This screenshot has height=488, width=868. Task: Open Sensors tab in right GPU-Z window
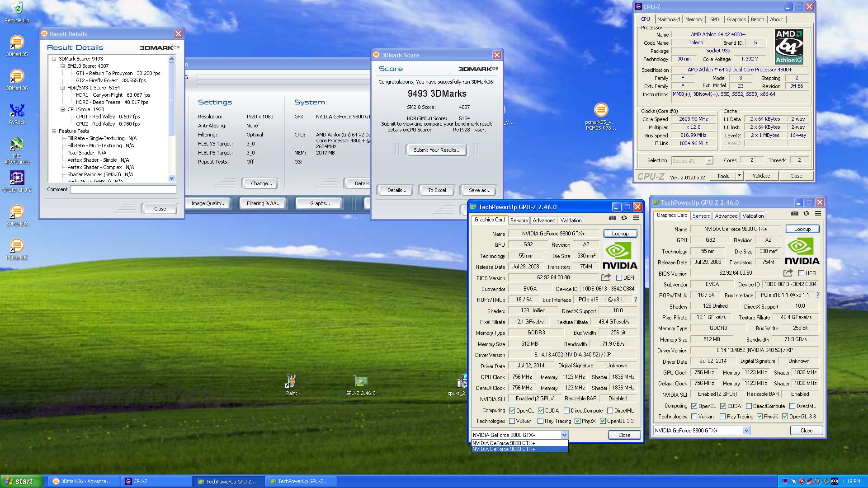point(701,216)
